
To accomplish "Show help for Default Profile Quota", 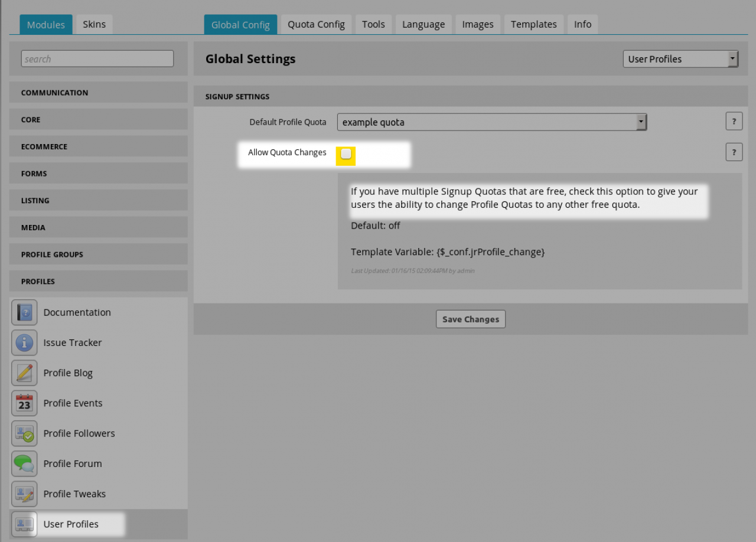I will pos(734,122).
